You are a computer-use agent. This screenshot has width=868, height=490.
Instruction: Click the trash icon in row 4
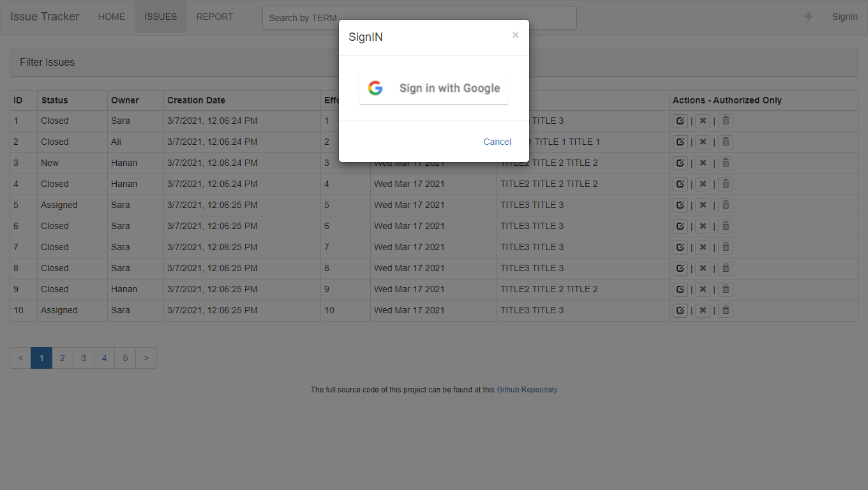click(726, 184)
